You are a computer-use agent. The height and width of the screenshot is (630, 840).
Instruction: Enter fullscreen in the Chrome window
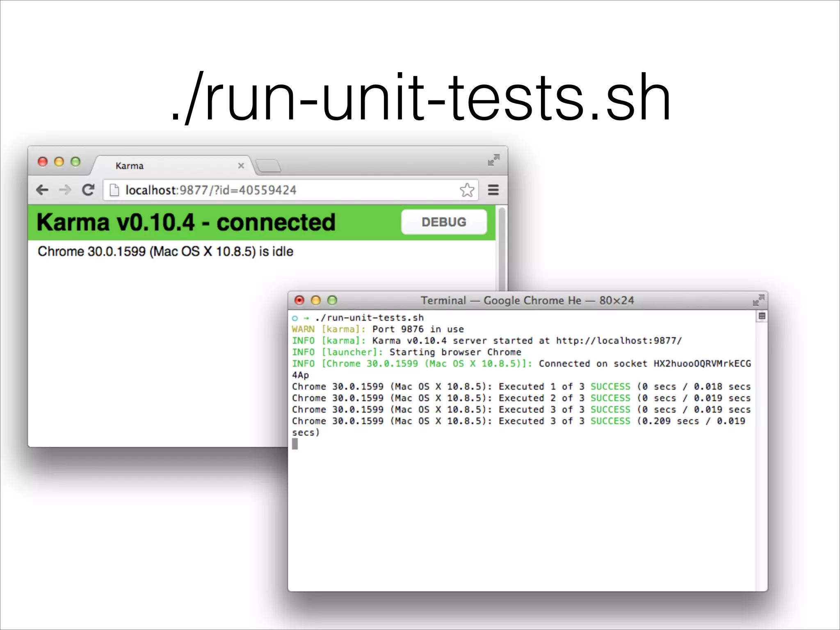click(493, 160)
